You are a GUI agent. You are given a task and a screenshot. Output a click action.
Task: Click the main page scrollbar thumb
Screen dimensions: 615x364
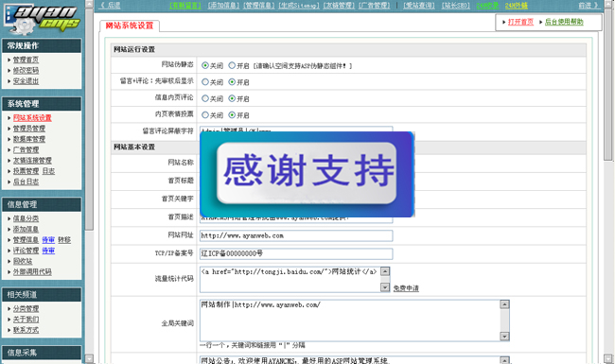pyautogui.click(x=608, y=85)
